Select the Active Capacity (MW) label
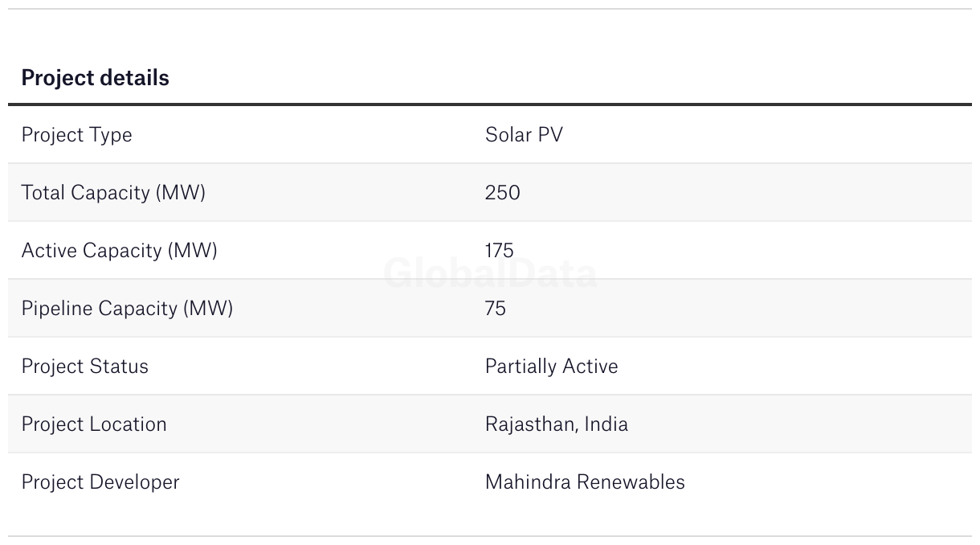The width and height of the screenshot is (980, 545). click(119, 251)
